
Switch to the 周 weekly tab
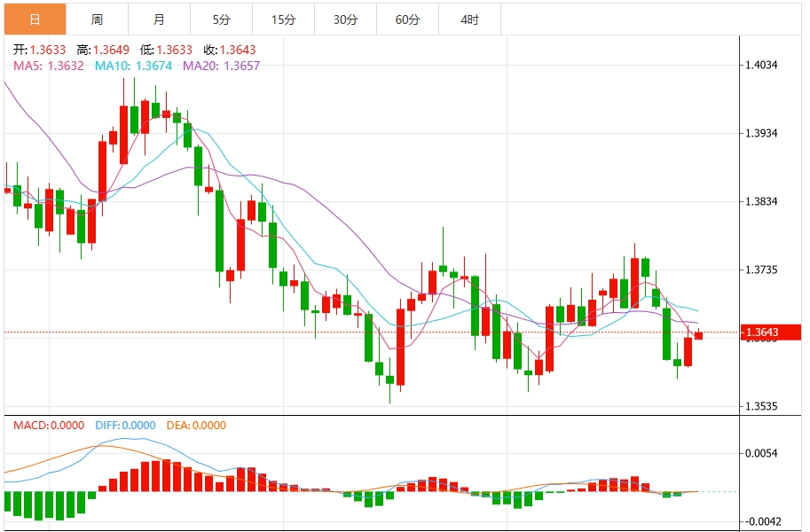(97, 20)
